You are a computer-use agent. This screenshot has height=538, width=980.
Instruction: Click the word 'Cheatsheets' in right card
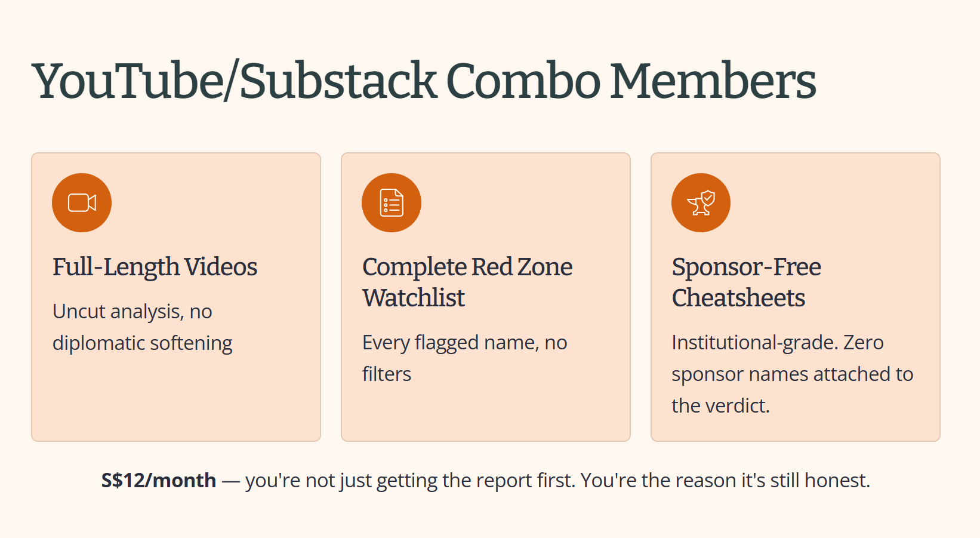[739, 298]
